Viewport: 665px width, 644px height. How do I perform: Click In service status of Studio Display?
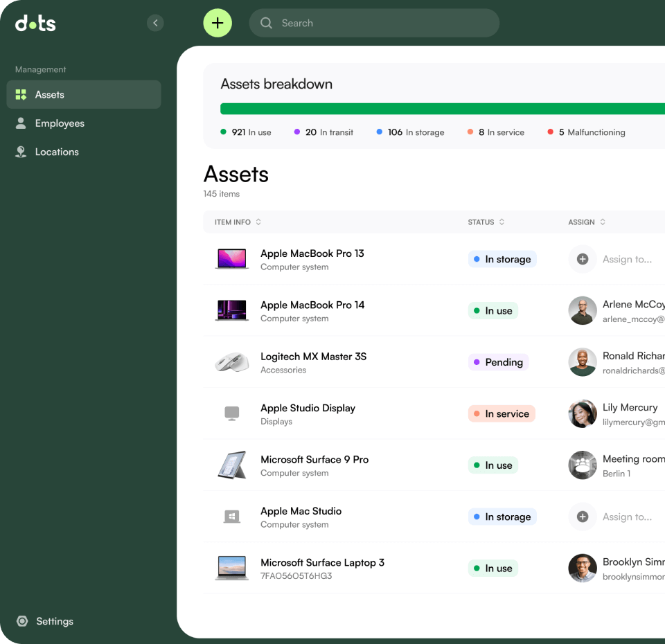pyautogui.click(x=502, y=414)
